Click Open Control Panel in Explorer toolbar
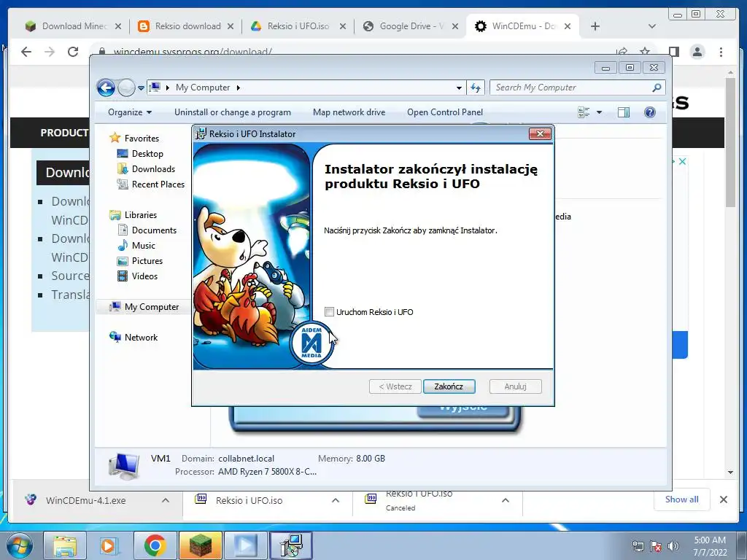Image resolution: width=747 pixels, height=560 pixels. click(445, 112)
